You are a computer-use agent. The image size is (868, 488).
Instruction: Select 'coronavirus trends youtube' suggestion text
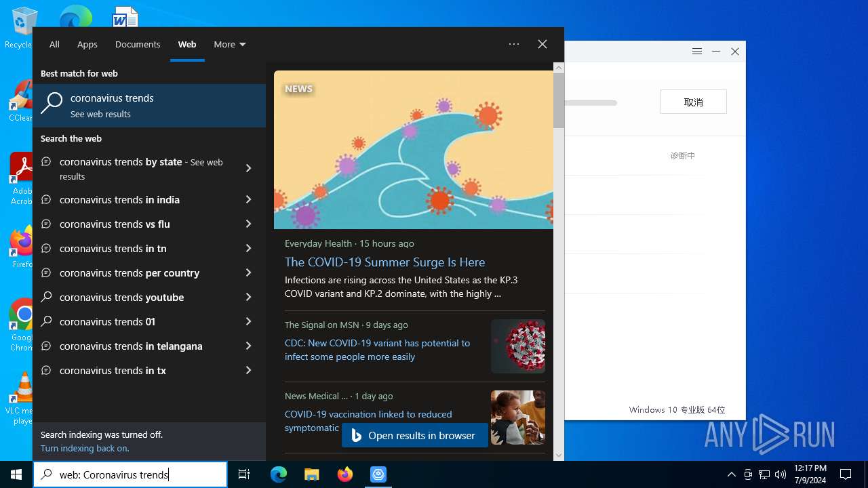[x=121, y=297]
